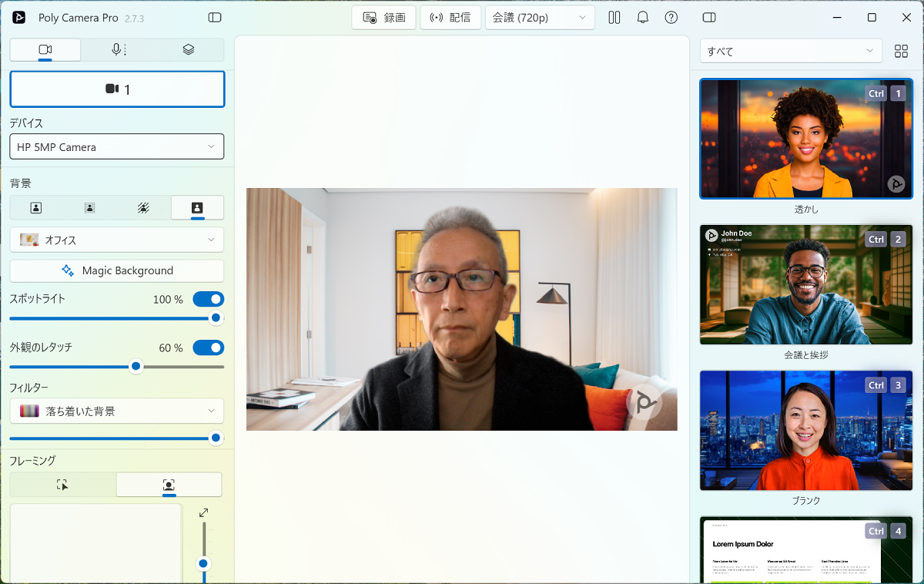Click the ブランク preset label
924x584 pixels.
(x=806, y=500)
